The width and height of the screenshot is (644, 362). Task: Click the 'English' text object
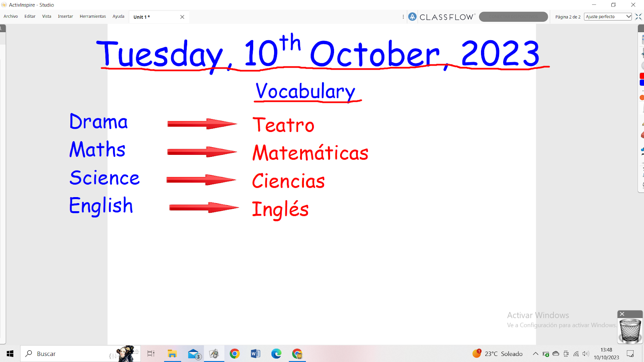tap(101, 206)
